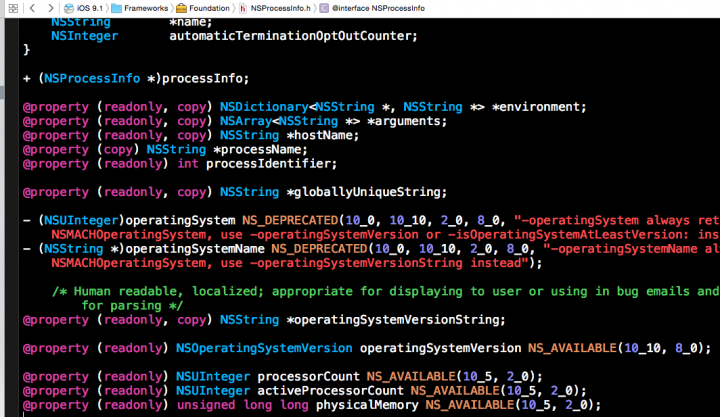Click the NSProcessInfo return type in parentheses
The height and width of the screenshot is (417, 720).
pos(92,79)
